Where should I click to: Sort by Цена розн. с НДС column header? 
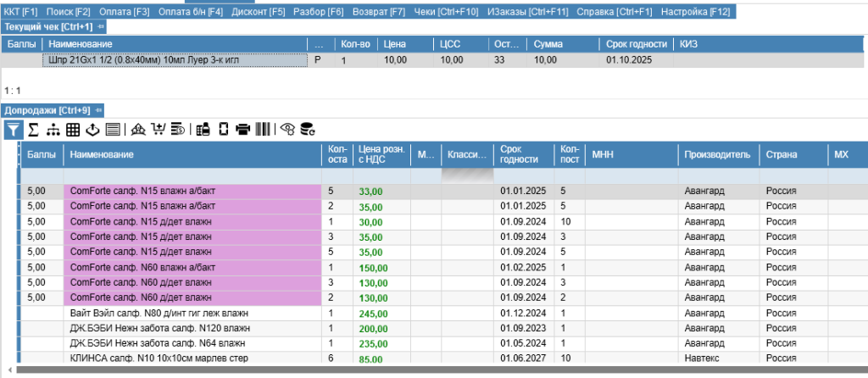pos(382,155)
